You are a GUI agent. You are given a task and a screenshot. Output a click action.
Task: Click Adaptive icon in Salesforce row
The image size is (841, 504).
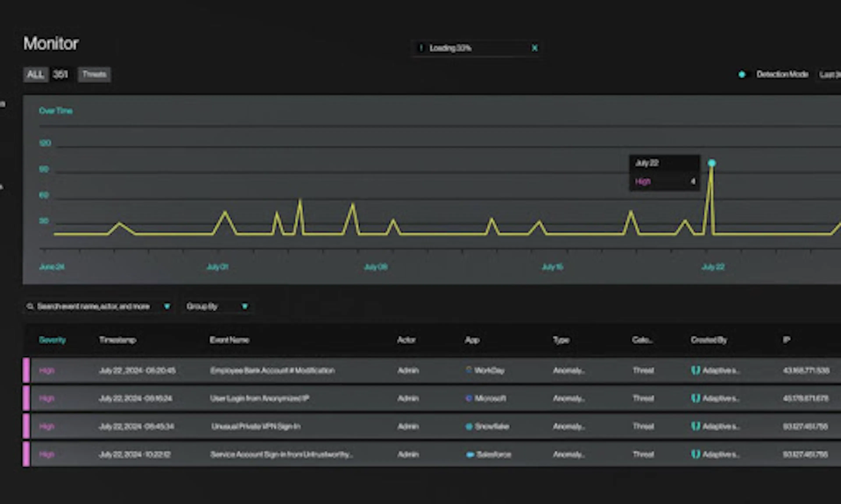click(696, 454)
